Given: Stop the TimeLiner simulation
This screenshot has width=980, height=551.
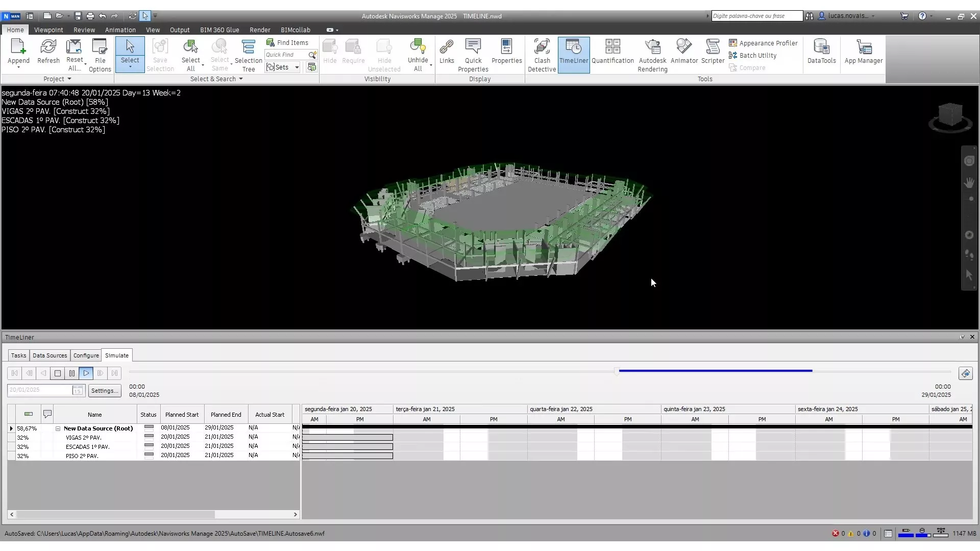Looking at the screenshot, I should (58, 373).
